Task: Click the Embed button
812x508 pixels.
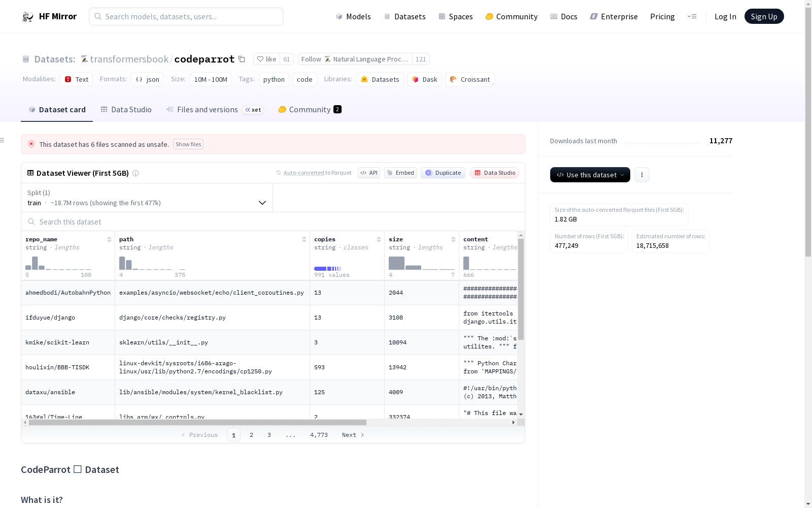Action: pos(400,173)
